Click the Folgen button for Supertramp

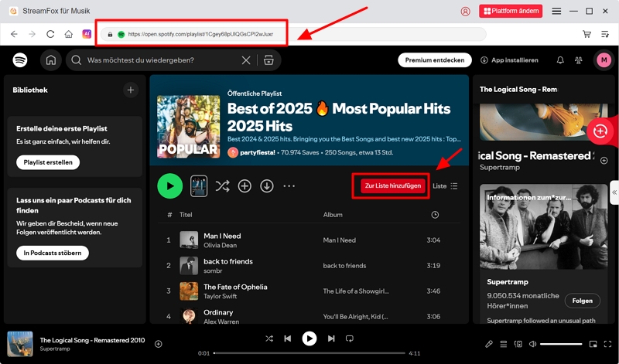[x=583, y=301]
